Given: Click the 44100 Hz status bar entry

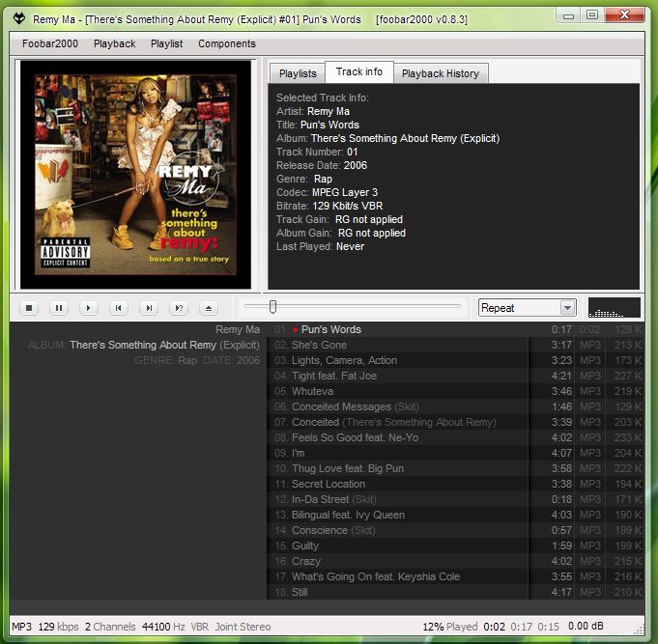Looking at the screenshot, I should click(x=163, y=627).
